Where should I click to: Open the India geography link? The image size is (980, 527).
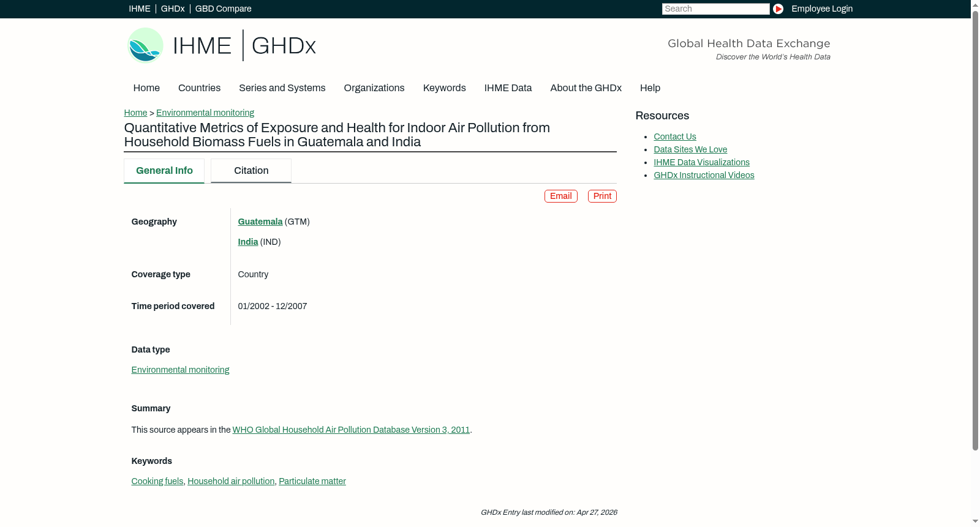pos(248,242)
